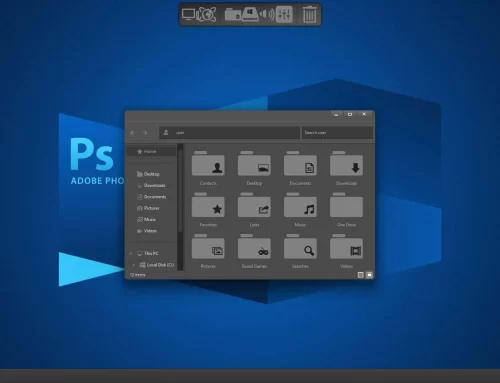Open the Downloads folder in the file grid
500x383 pixels.
(x=346, y=168)
